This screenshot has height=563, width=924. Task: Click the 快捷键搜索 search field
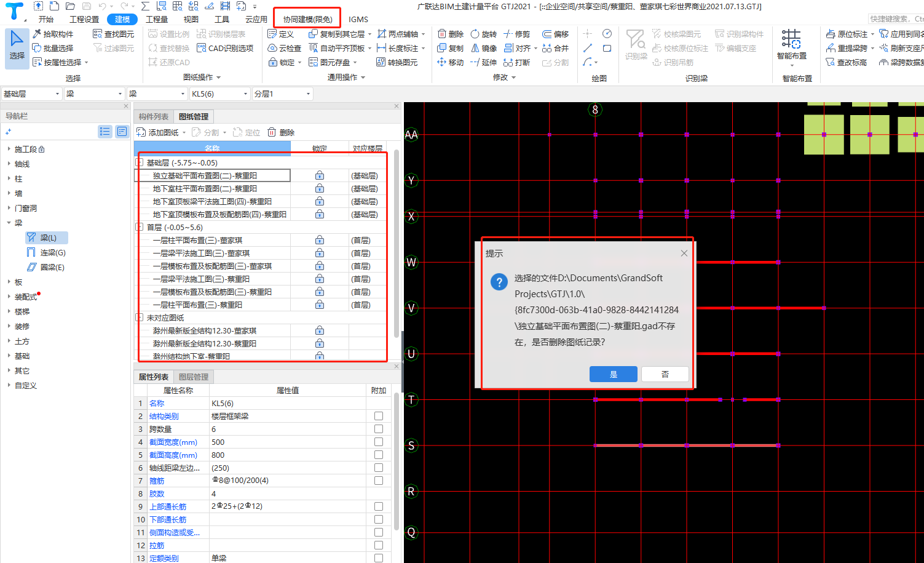[x=896, y=19]
